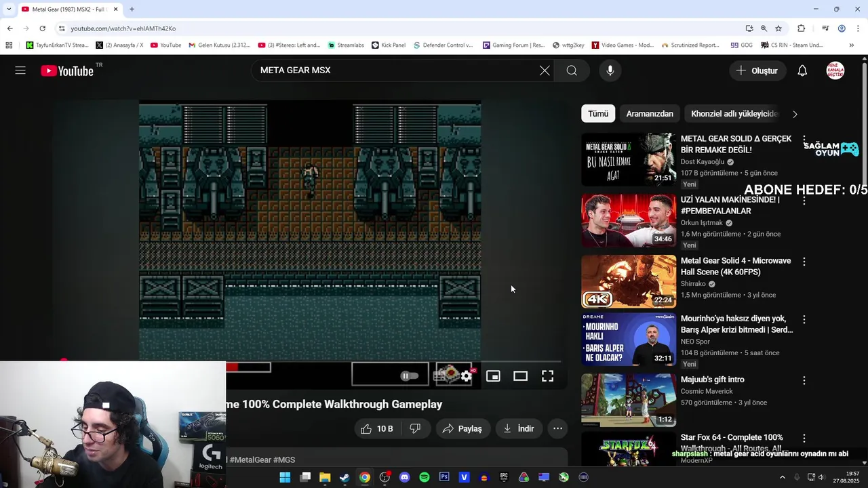Select the Khonziel adlı yükleyiciden chip
The image size is (868, 488).
point(734,114)
